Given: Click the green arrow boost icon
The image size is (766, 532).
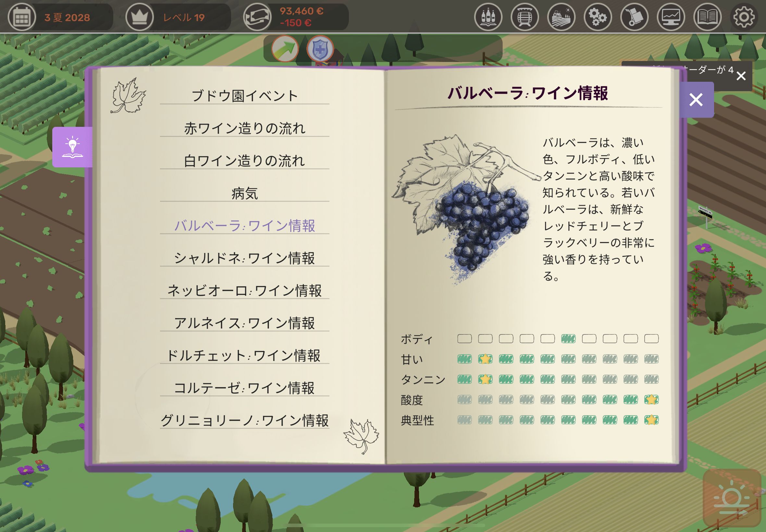Looking at the screenshot, I should (285, 49).
